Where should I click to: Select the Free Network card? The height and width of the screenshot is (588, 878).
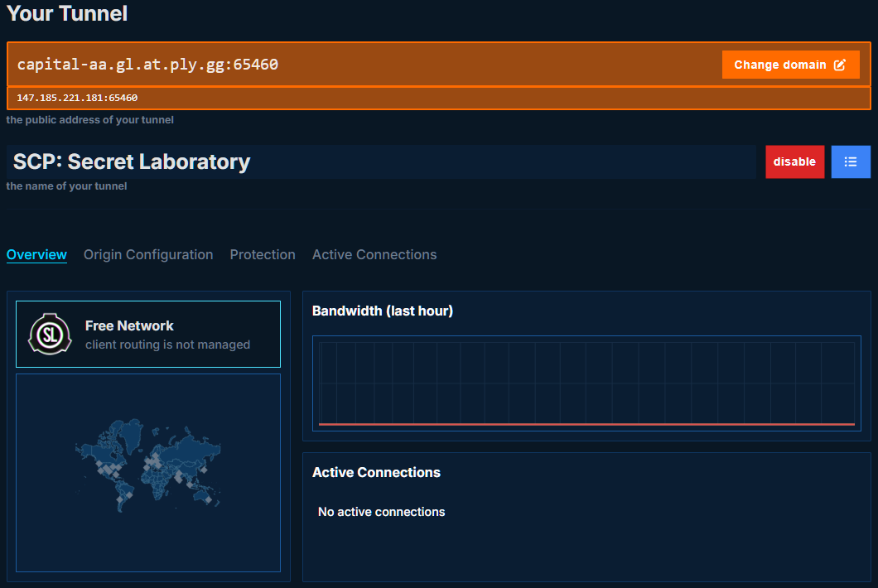148,335
